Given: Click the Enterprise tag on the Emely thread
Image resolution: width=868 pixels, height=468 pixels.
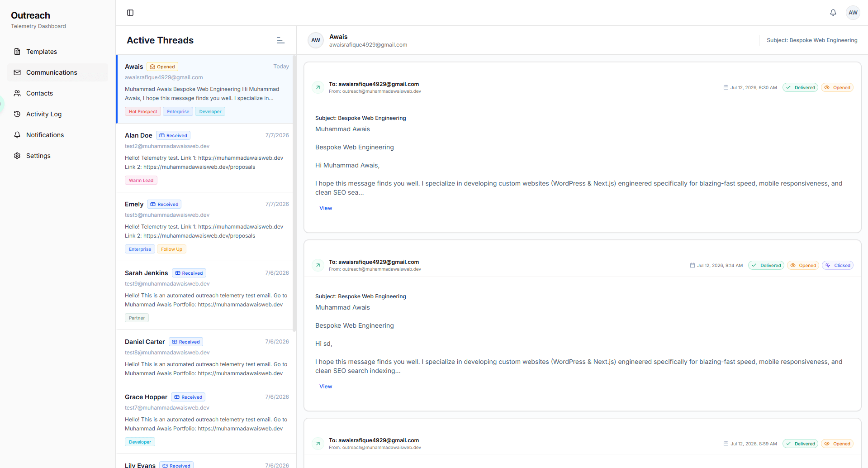Looking at the screenshot, I should (140, 249).
